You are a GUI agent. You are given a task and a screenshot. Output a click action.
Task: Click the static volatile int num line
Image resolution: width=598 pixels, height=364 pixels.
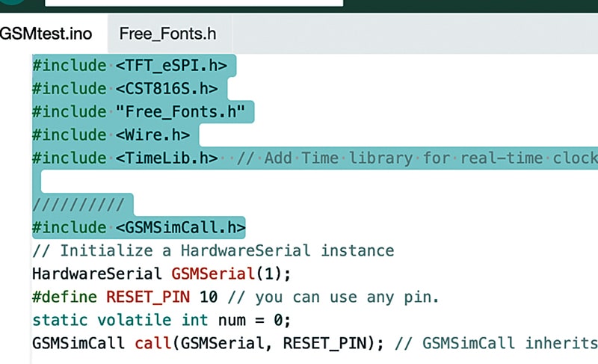point(161,320)
